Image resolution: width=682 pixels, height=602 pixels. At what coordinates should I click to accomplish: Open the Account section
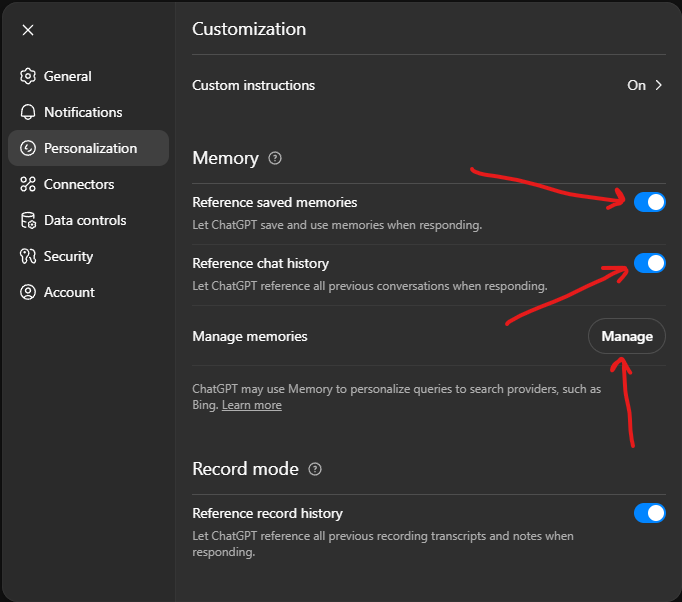tap(88, 292)
